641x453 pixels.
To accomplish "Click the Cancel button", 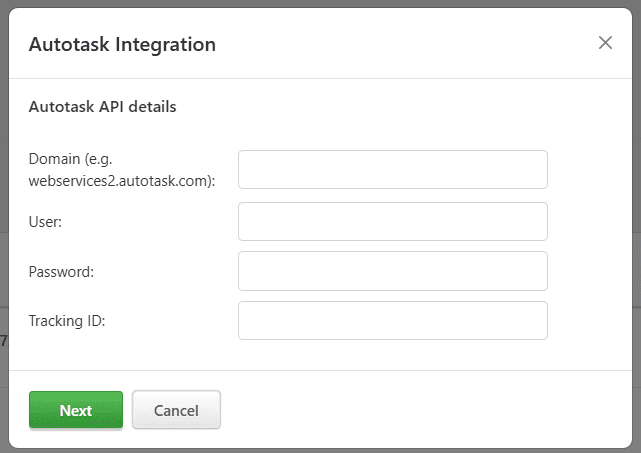I will point(176,410).
